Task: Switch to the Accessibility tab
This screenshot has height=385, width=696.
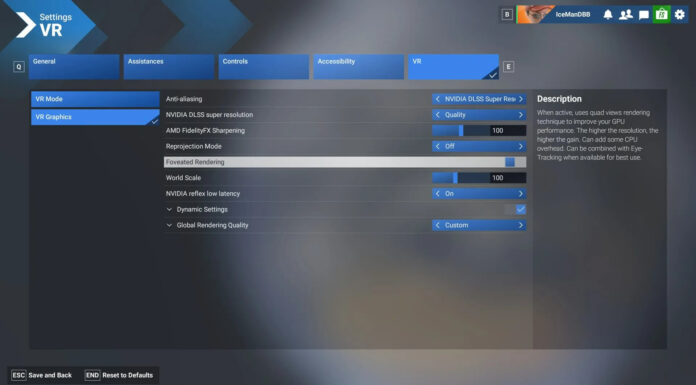Action: click(x=359, y=67)
